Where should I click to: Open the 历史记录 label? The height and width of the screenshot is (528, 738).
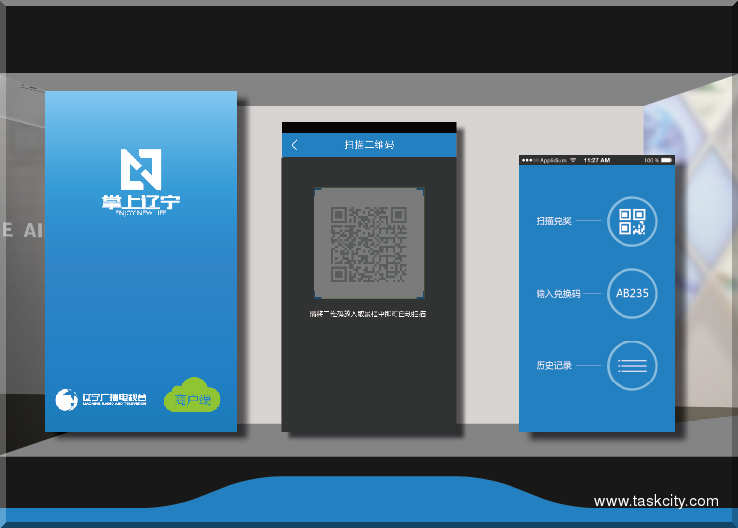pyautogui.click(x=554, y=366)
